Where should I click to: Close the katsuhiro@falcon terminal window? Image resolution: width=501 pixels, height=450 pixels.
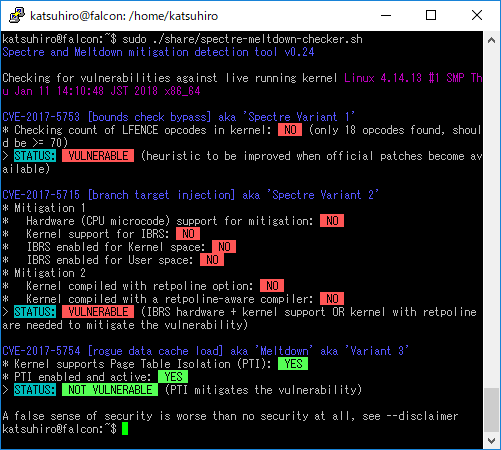pyautogui.click(x=477, y=15)
